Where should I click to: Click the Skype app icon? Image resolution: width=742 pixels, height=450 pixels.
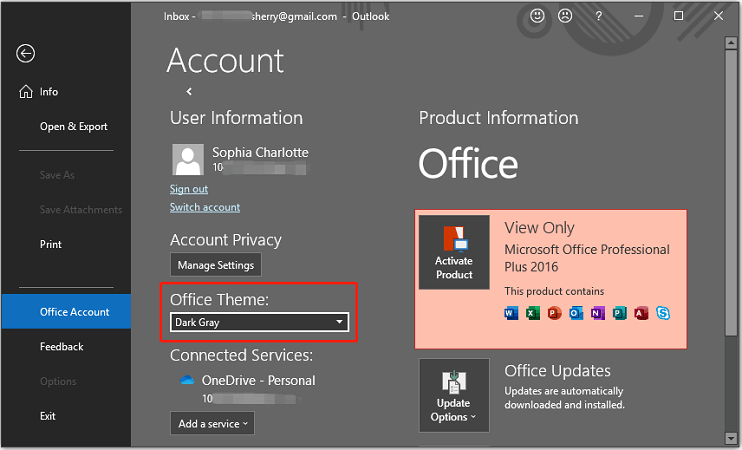tap(663, 313)
